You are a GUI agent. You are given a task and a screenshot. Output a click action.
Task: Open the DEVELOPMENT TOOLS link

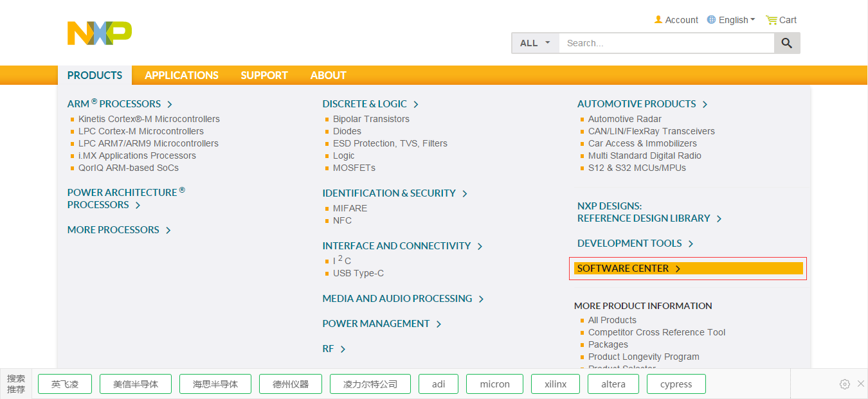tap(635, 244)
